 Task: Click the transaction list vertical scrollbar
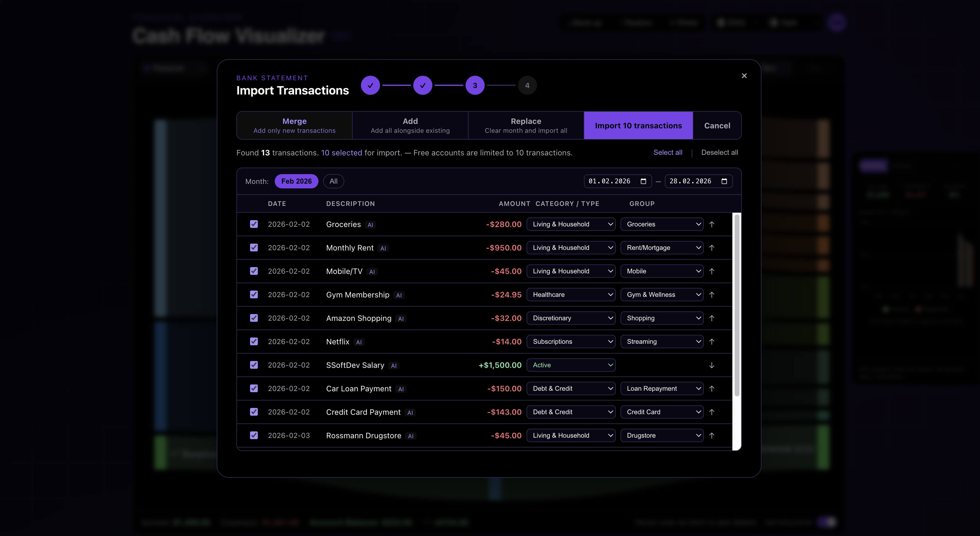[x=736, y=304]
